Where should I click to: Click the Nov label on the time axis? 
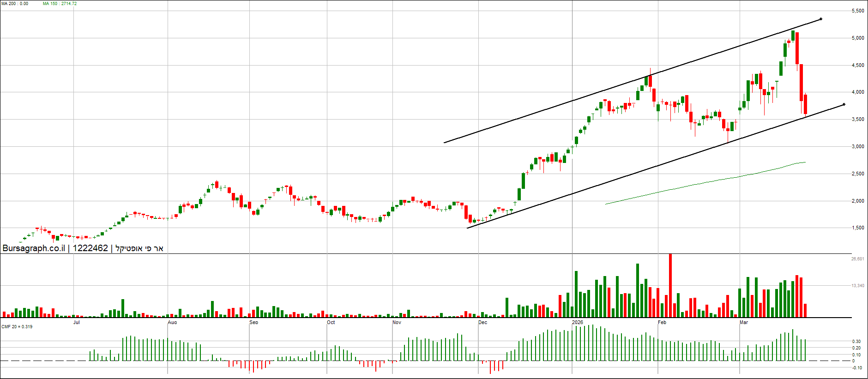tap(397, 322)
